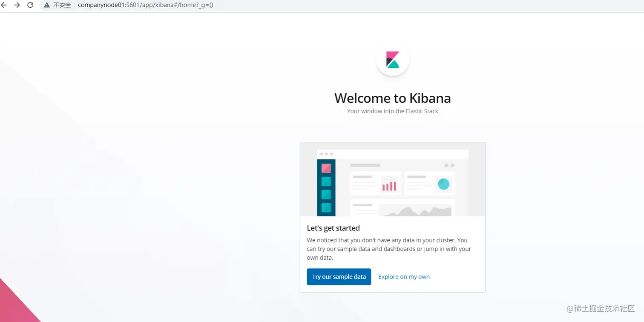
Task: Click the teal pie chart icon
Action: pyautogui.click(x=443, y=184)
